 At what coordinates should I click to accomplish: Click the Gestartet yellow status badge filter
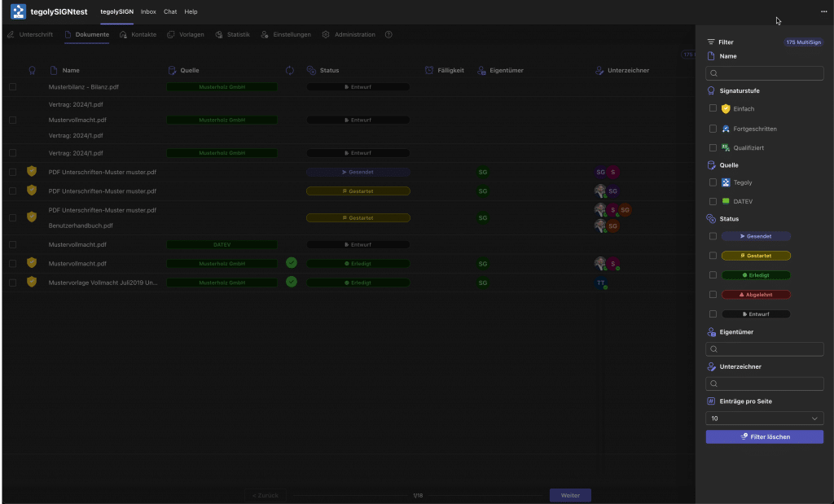click(756, 256)
